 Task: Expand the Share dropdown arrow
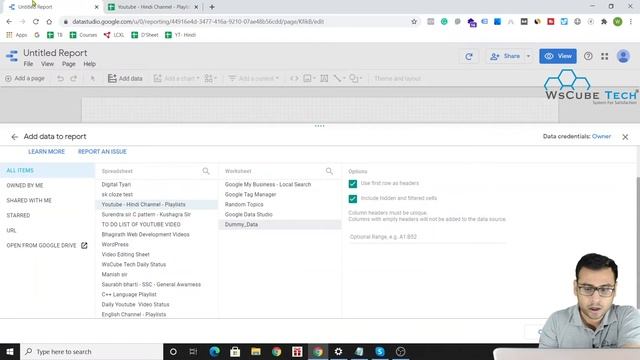click(528, 56)
